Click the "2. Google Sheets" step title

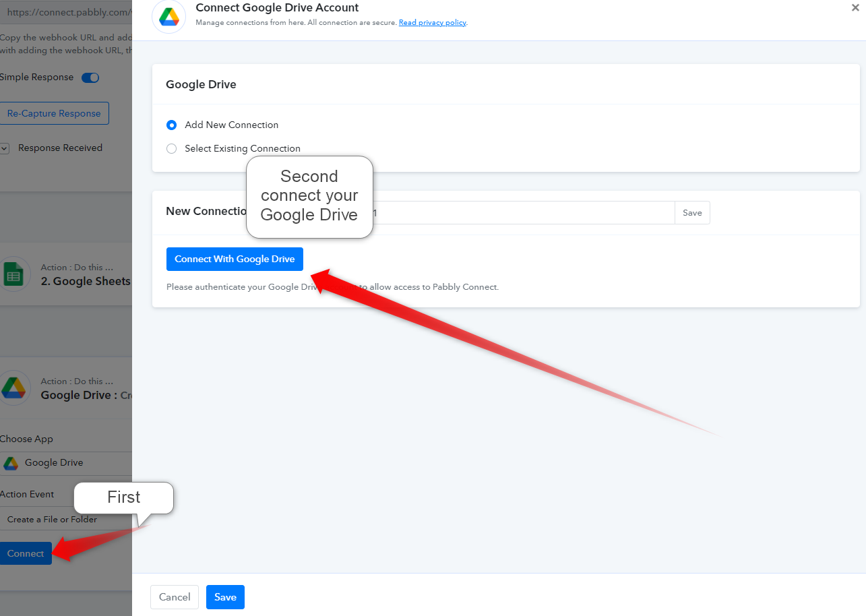(86, 282)
